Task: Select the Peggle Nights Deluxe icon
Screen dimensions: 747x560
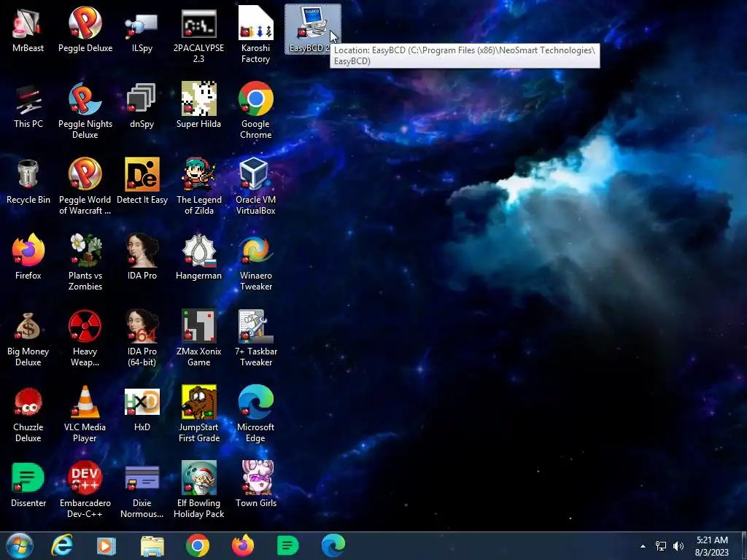Action: click(x=85, y=111)
